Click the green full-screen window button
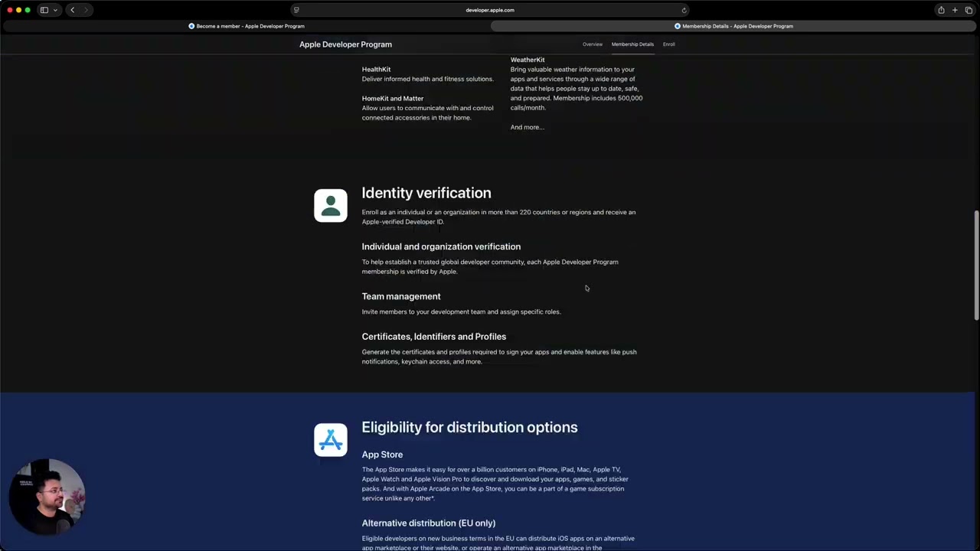This screenshot has width=980, height=551. tap(28, 10)
